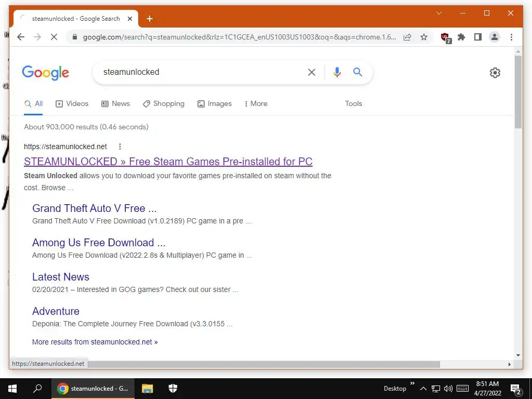Click the vertical scrollbar thumb

(x=518, y=91)
